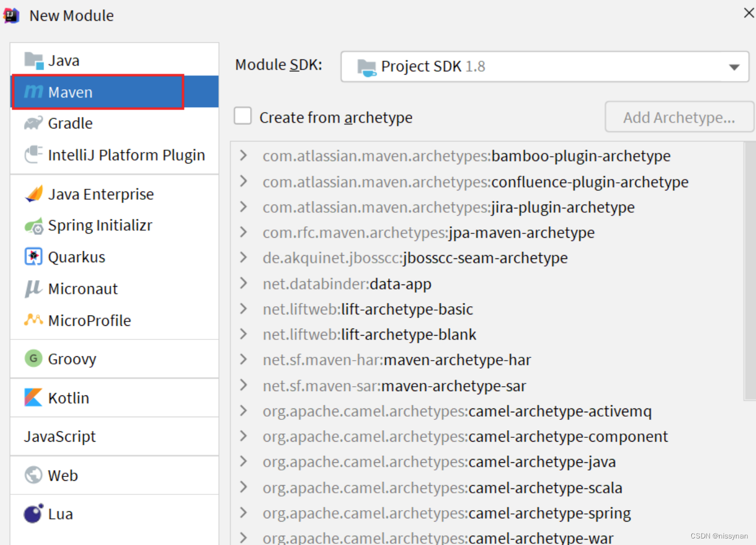Select lift-archetype-blank row text
Screen dimensions: 756x545
click(x=370, y=335)
